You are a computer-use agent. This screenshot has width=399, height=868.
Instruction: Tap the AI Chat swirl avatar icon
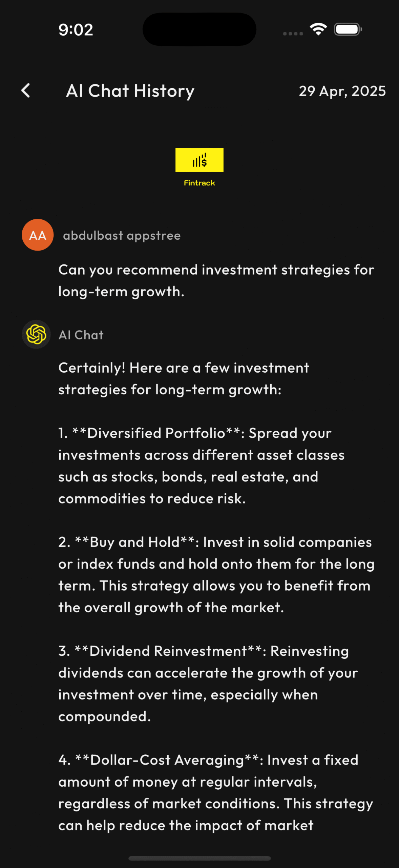(x=36, y=334)
